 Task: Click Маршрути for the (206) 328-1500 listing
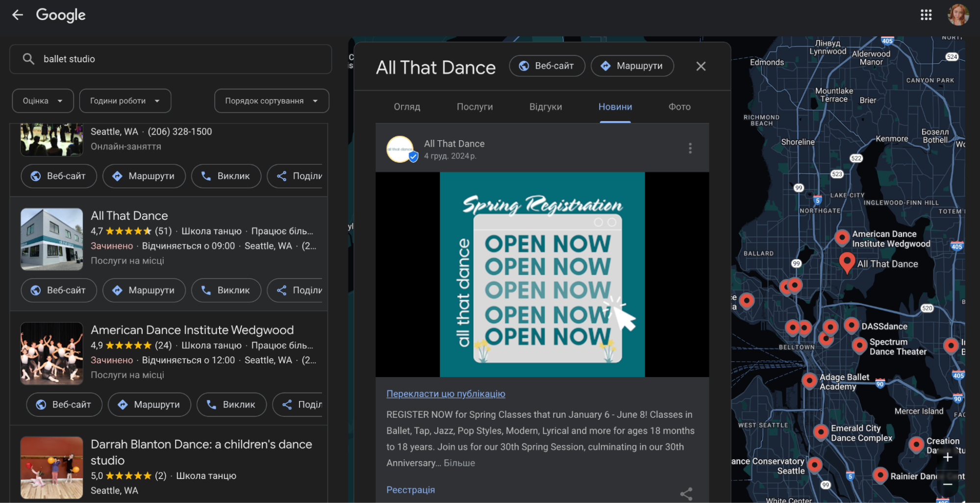point(144,176)
